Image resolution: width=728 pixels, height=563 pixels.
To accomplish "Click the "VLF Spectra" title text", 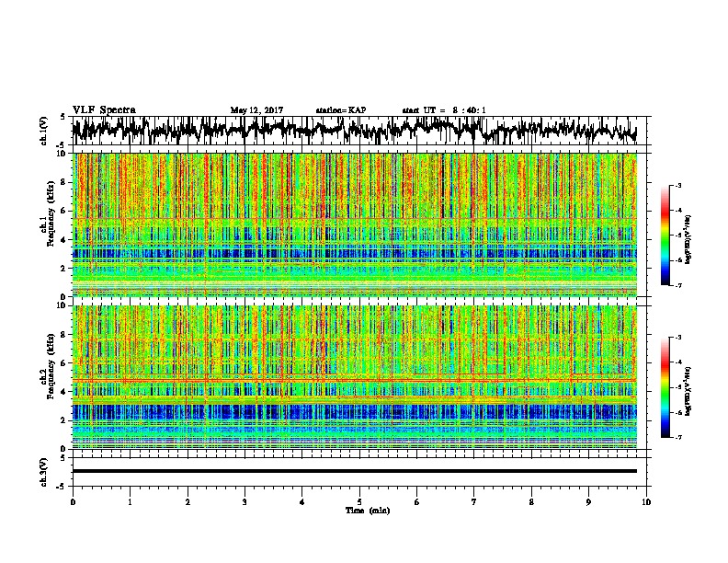I will [104, 109].
